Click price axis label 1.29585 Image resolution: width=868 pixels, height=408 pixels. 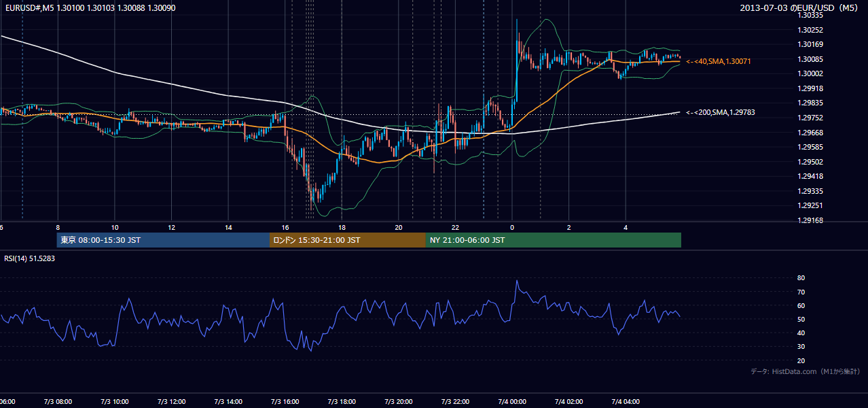click(810, 147)
